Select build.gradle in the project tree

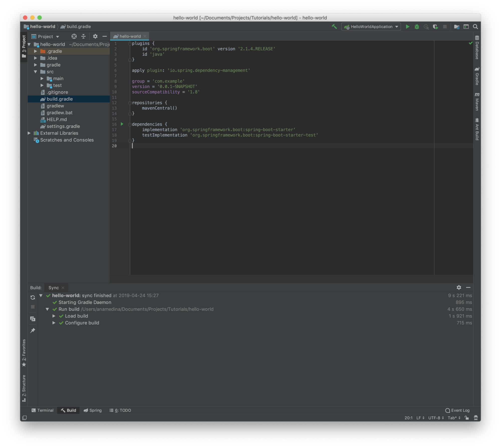click(69, 99)
